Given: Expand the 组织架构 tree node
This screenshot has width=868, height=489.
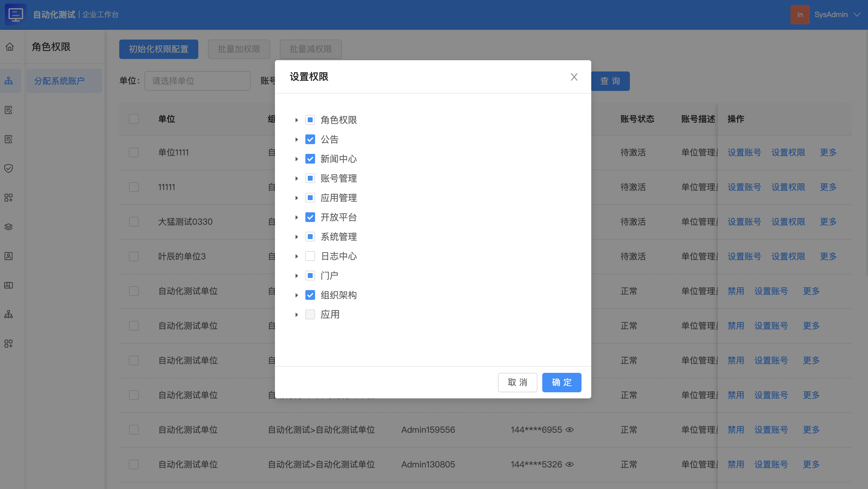Looking at the screenshot, I should (x=297, y=295).
